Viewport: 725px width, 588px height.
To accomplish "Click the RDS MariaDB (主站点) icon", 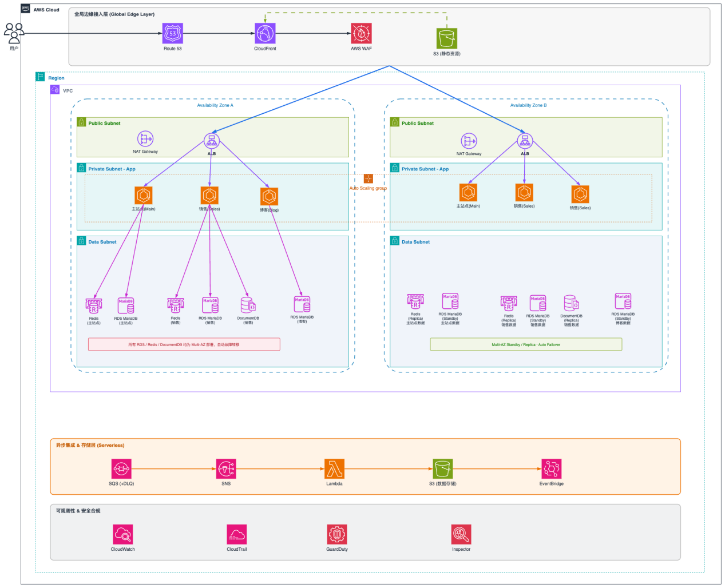I will coord(126,306).
